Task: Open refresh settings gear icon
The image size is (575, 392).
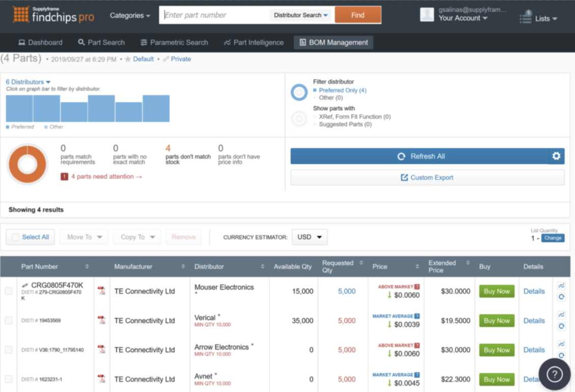Action: pos(556,156)
